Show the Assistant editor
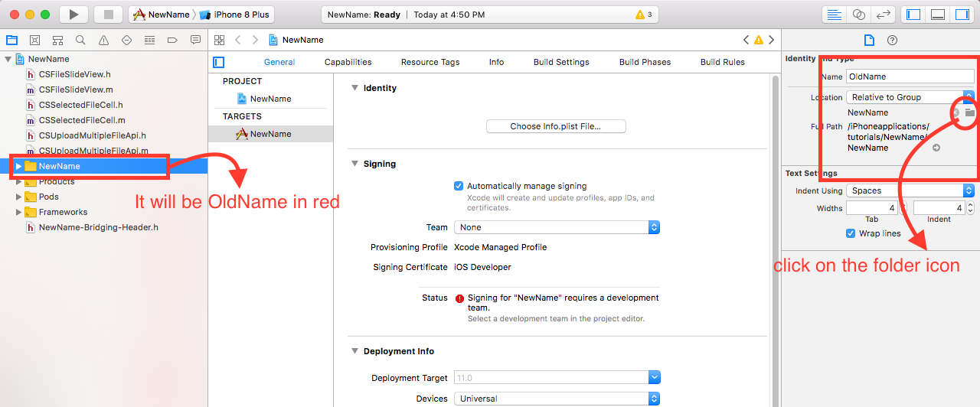980x407 pixels. point(859,15)
